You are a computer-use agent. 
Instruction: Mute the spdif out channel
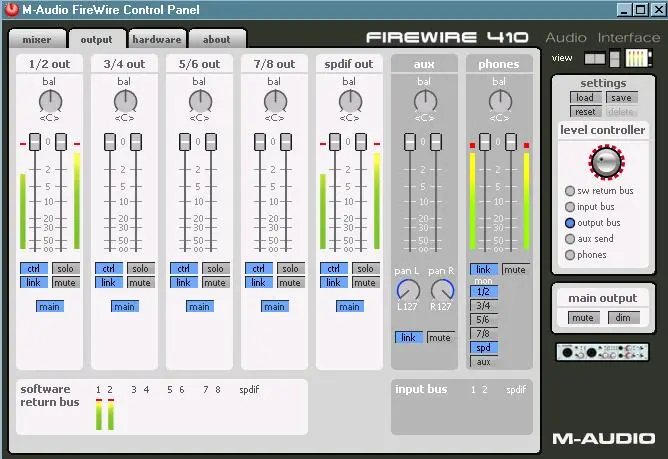tap(366, 283)
